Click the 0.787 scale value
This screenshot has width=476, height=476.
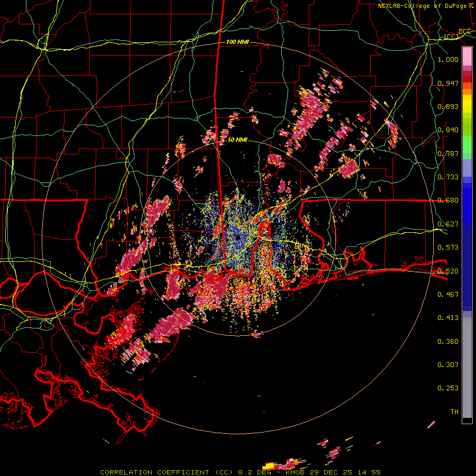[x=448, y=153]
